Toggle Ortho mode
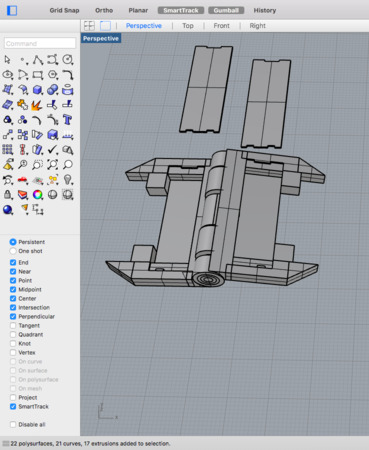Viewport: 369px width, 450px height. (104, 10)
